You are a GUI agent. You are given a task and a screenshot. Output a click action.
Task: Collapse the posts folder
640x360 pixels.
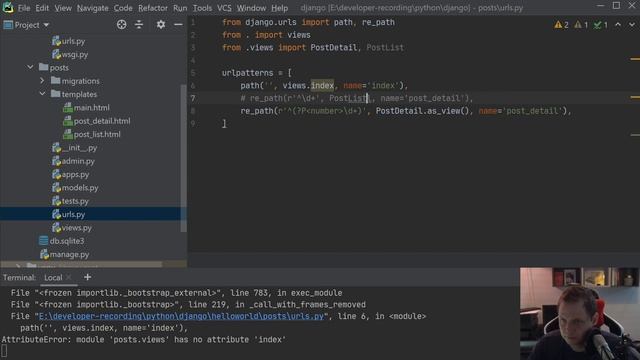point(30,67)
